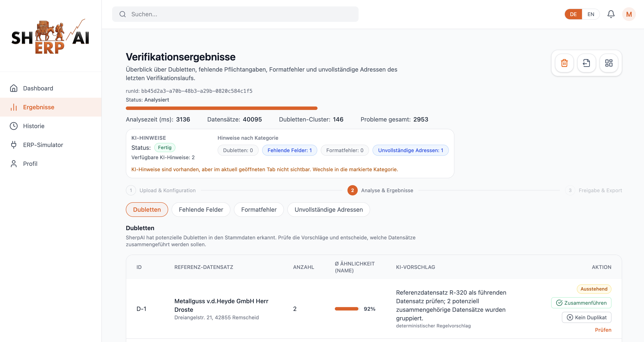Screen dimensions: 644x342
Task: Switch language to EN
Action: pyautogui.click(x=591, y=14)
